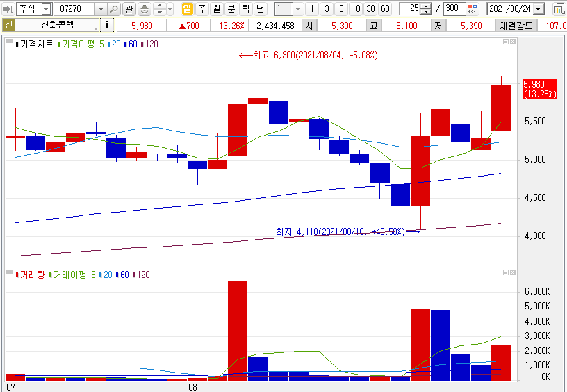Click the stock name field 신화콘텍
The height and width of the screenshot is (392, 567).
click(57, 25)
